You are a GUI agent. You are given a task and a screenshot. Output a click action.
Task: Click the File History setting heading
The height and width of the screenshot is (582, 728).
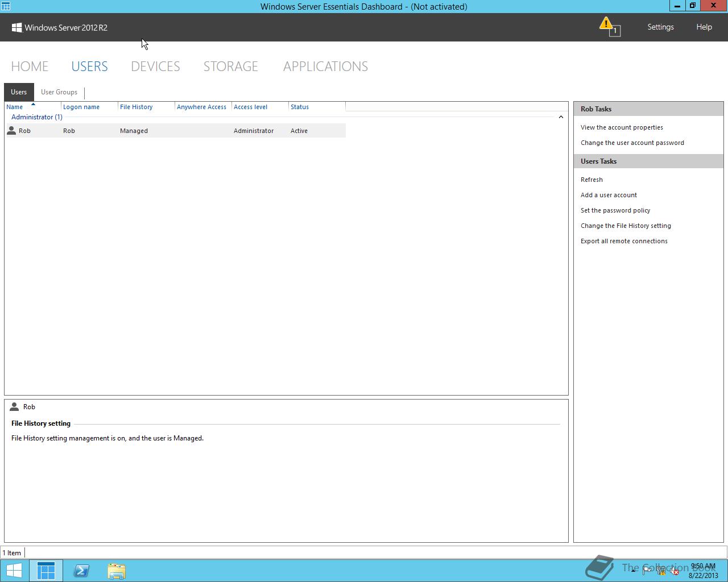(41, 423)
